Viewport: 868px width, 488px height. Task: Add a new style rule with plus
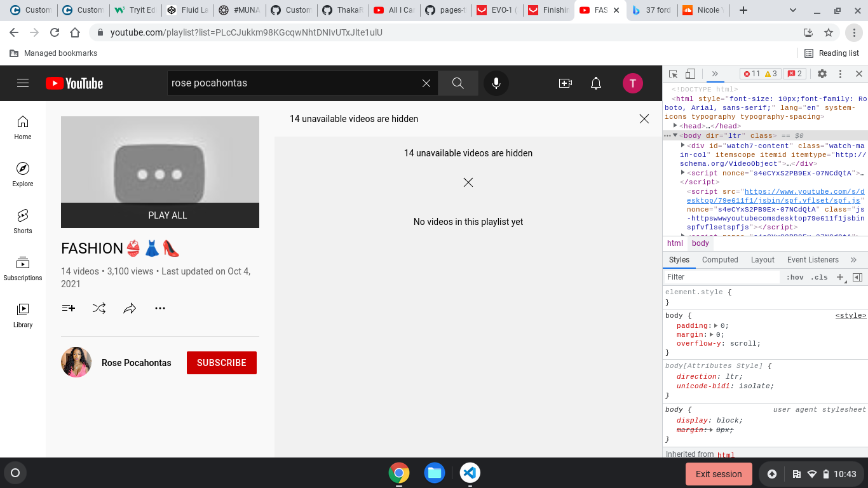(840, 277)
